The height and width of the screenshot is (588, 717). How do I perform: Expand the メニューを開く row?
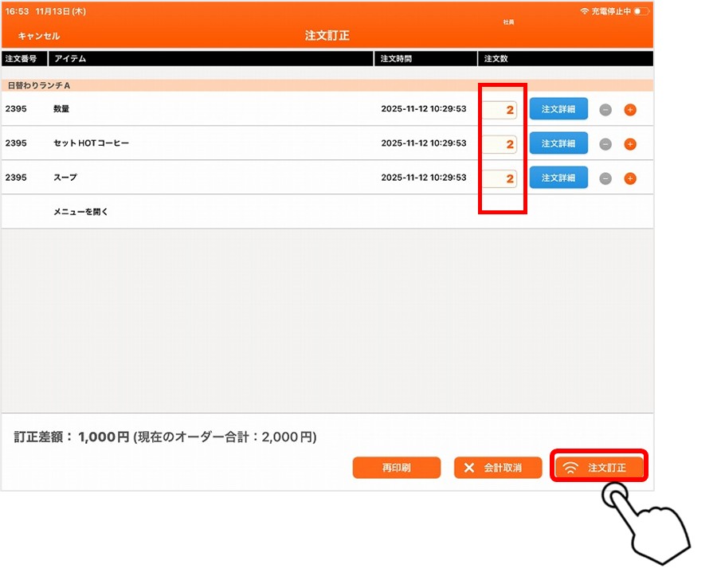pyautogui.click(x=80, y=212)
